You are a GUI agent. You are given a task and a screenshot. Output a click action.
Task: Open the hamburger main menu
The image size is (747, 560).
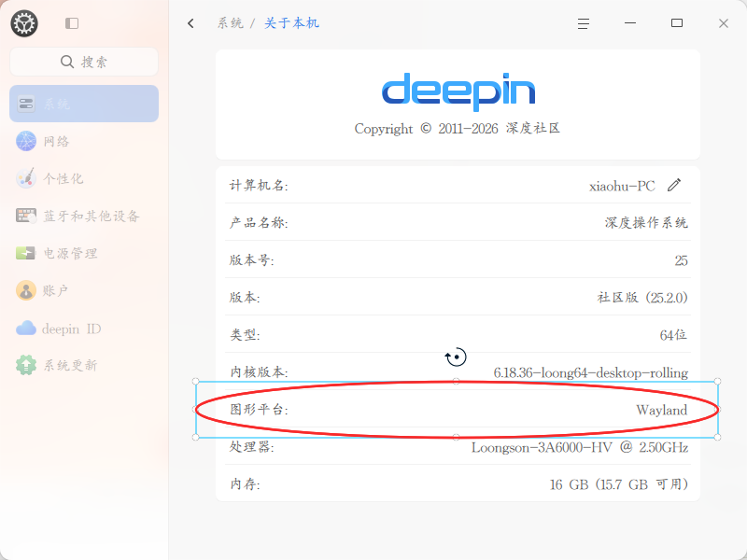point(584,23)
